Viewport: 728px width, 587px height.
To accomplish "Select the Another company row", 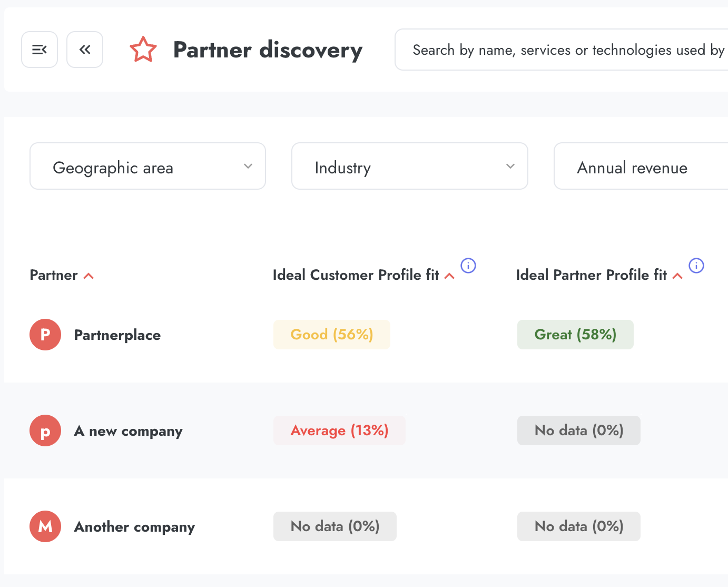I will tap(134, 526).
